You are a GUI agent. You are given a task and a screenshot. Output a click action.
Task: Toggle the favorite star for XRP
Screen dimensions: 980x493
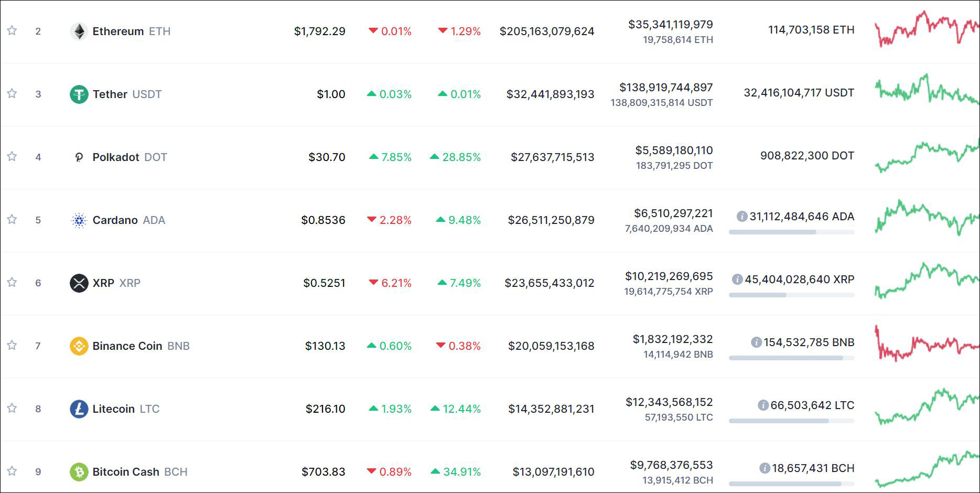[12, 282]
